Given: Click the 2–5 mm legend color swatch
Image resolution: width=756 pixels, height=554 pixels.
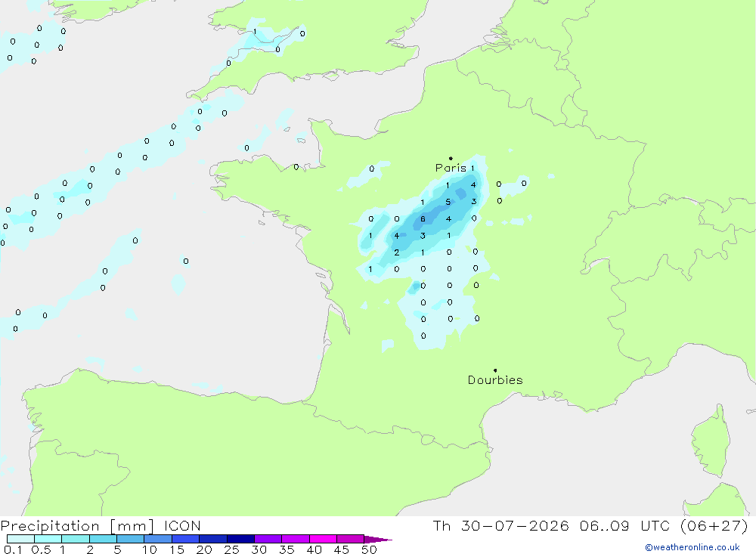Looking at the screenshot, I should click(103, 539).
